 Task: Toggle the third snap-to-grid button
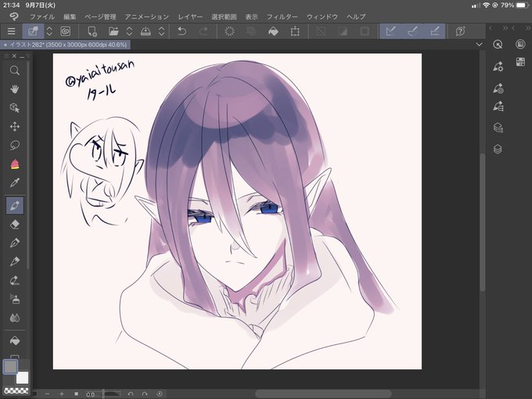pos(435,31)
